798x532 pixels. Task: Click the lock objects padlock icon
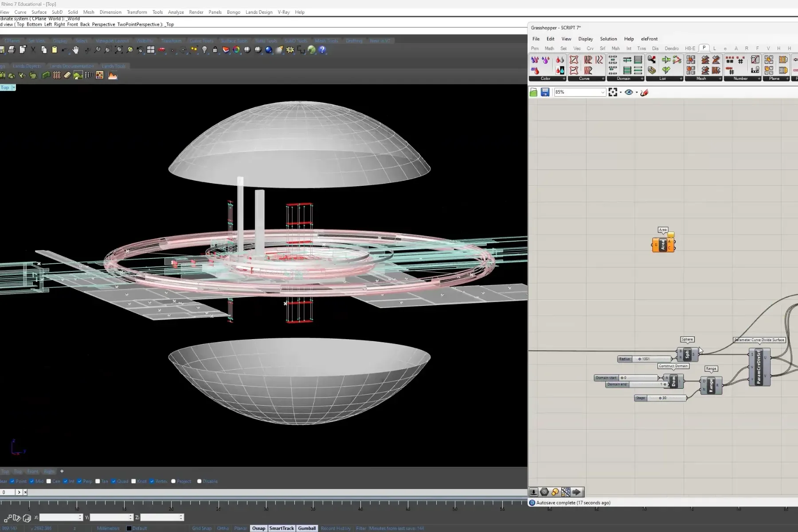point(215,50)
